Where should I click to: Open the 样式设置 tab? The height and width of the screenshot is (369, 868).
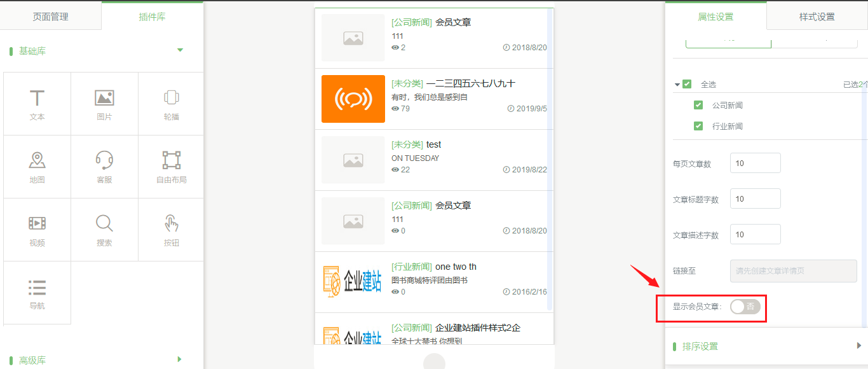click(817, 17)
